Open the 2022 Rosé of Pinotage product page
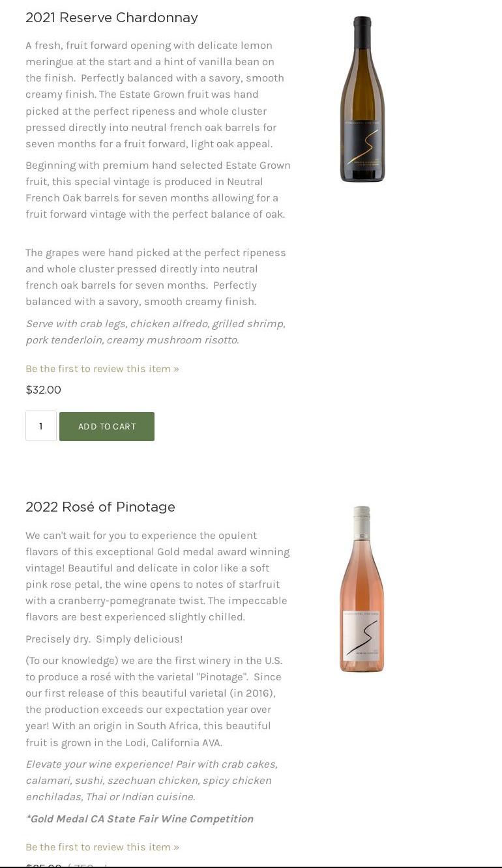502x868 pixels. point(100,507)
